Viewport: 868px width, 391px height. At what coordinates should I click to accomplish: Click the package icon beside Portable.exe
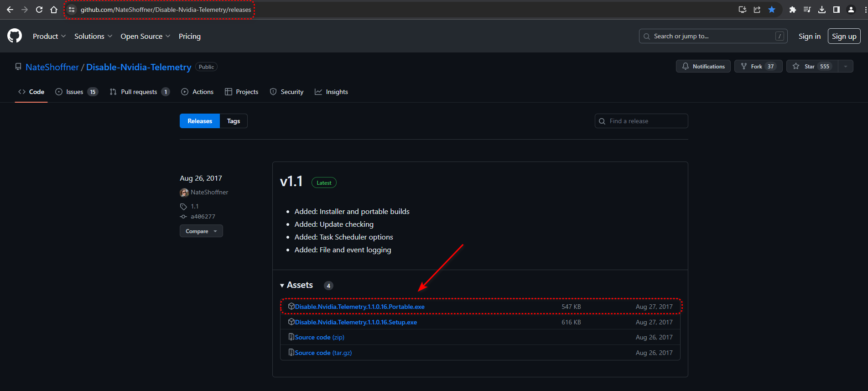pyautogui.click(x=291, y=306)
